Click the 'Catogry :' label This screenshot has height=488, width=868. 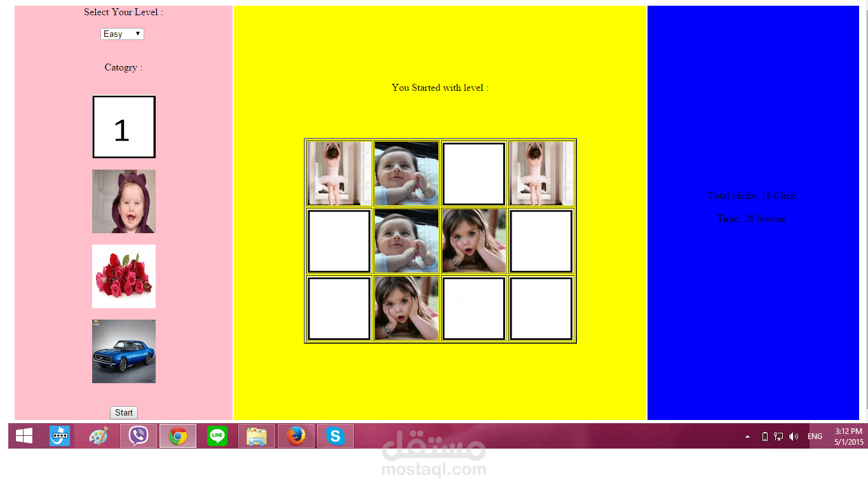pyautogui.click(x=123, y=67)
